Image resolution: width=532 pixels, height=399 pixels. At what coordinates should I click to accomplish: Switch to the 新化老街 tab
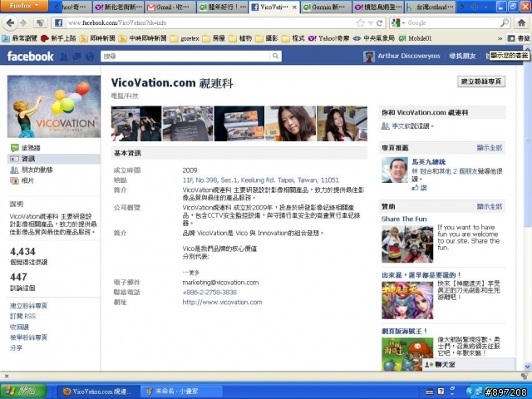118,7
